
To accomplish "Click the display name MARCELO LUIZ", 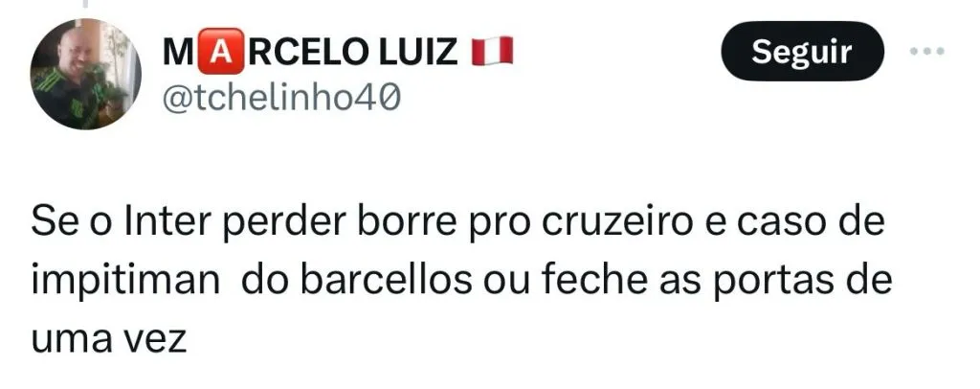I will 310,52.
